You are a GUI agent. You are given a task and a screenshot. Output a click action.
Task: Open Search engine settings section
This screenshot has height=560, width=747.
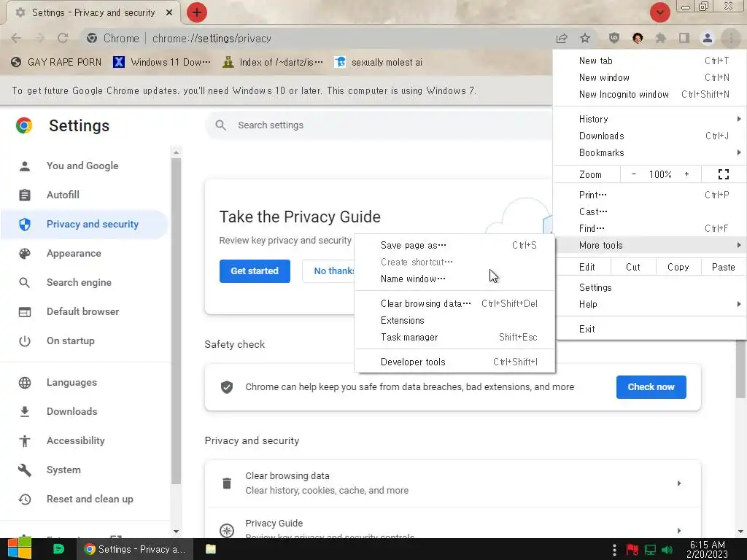click(x=85, y=282)
